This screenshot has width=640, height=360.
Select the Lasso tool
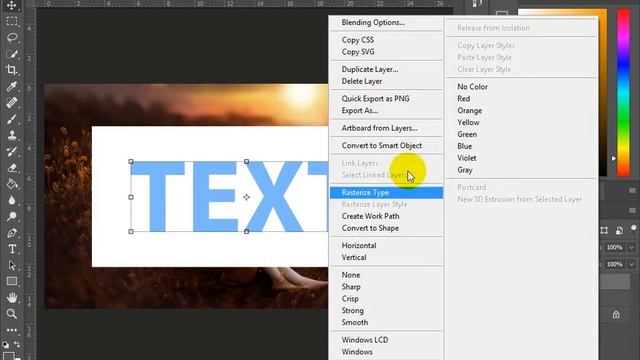(11, 38)
